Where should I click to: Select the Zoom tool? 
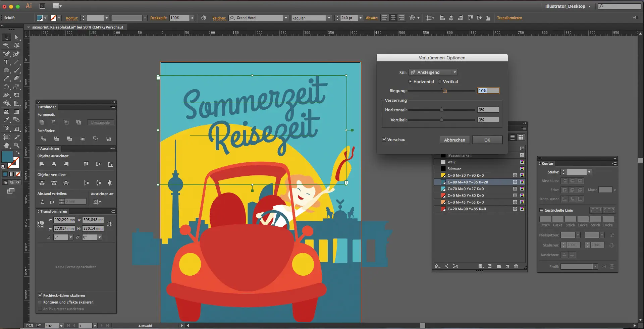(17, 145)
